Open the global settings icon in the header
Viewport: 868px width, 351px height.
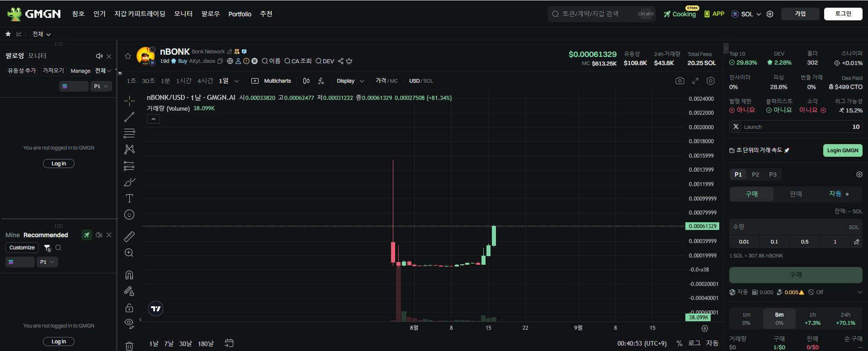click(x=770, y=14)
